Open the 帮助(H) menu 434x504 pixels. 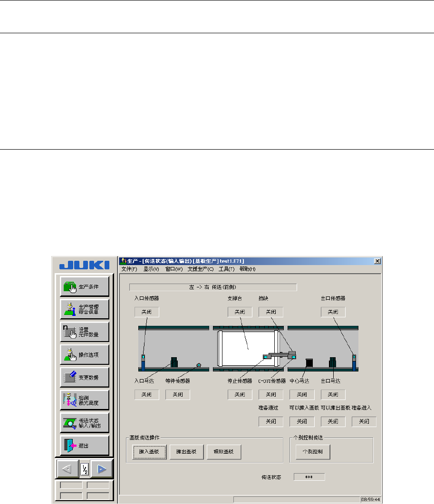point(247,269)
